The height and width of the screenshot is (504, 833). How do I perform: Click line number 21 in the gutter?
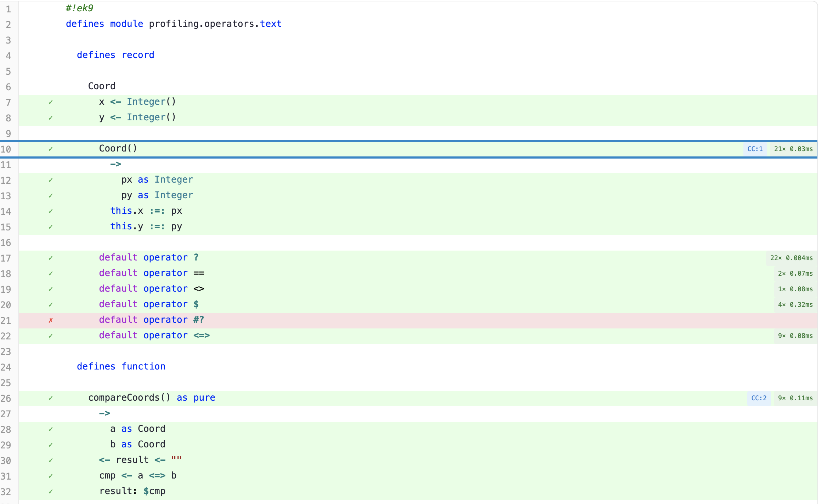click(6, 320)
